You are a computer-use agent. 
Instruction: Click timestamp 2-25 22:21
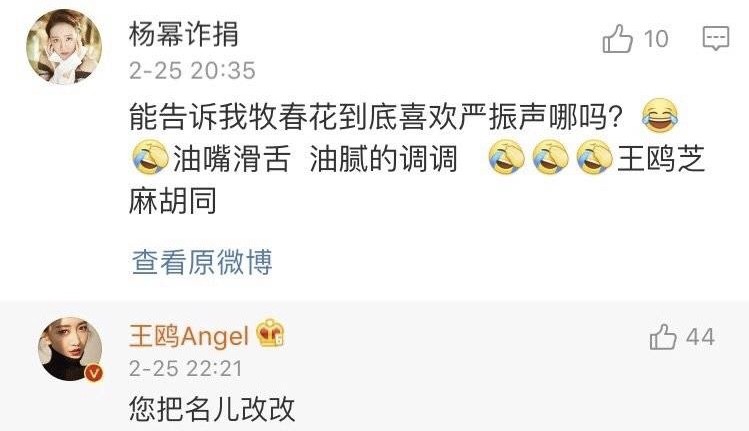pyautogui.click(x=186, y=369)
